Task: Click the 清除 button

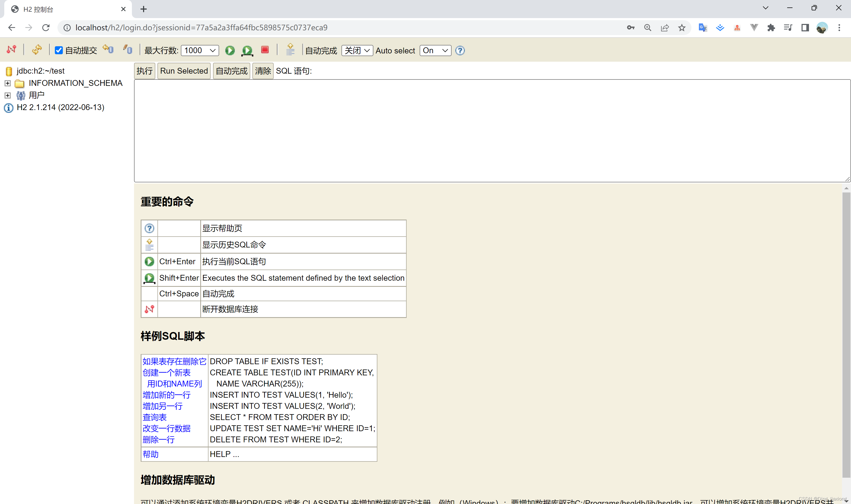Action: [x=262, y=71]
